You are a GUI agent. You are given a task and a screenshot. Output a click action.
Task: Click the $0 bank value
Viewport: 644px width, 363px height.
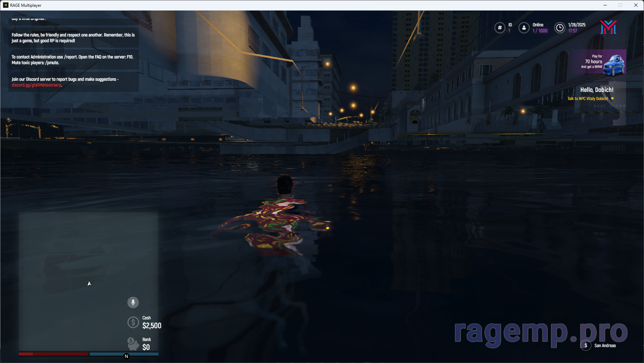pyautogui.click(x=146, y=347)
